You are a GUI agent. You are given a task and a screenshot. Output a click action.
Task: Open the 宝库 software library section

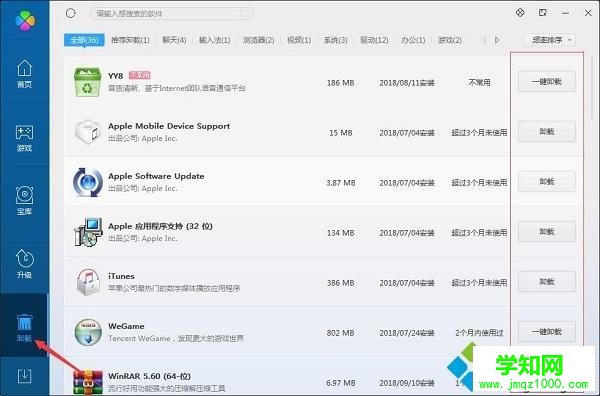(x=24, y=201)
